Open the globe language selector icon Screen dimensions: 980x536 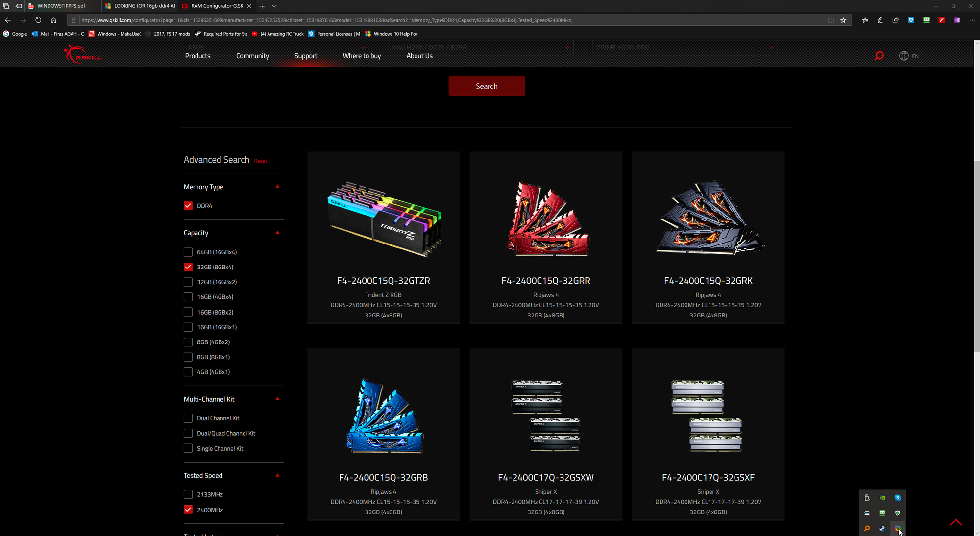click(904, 56)
